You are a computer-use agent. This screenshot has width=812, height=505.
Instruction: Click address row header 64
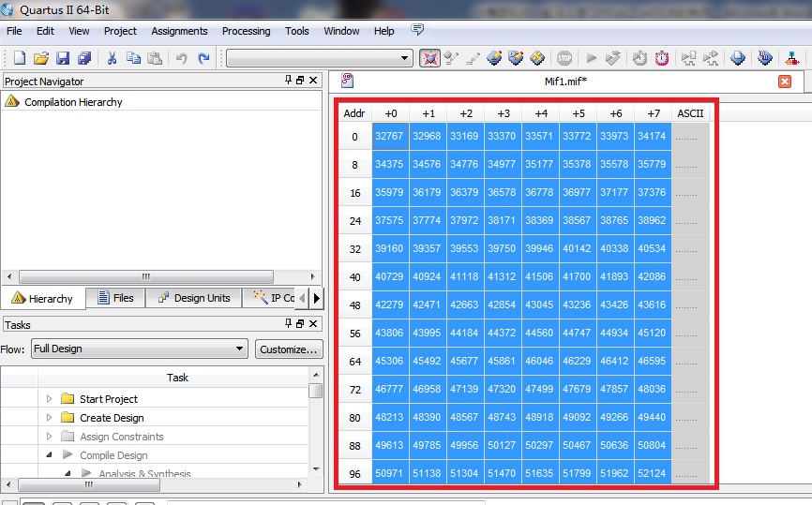(354, 361)
